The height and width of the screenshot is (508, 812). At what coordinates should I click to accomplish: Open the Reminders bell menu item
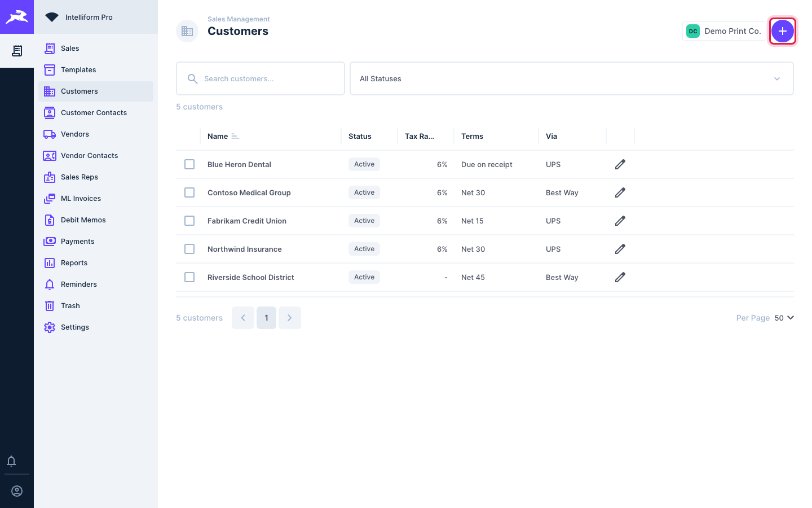coord(96,284)
